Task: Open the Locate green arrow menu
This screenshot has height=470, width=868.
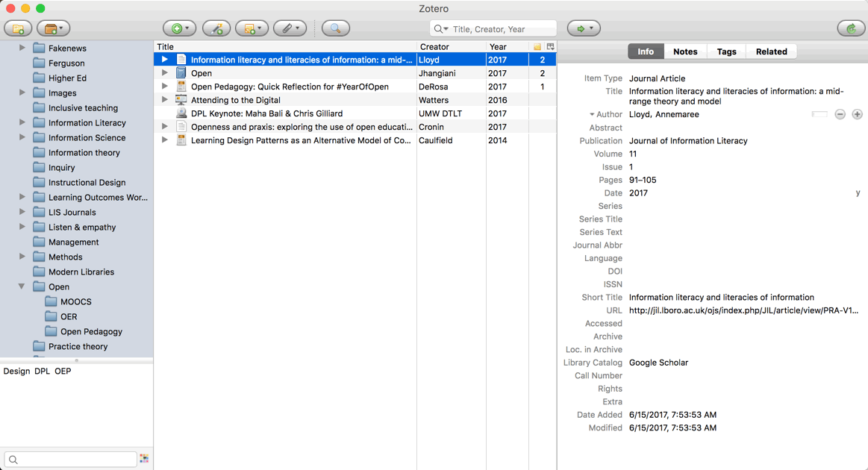Action: click(x=584, y=28)
